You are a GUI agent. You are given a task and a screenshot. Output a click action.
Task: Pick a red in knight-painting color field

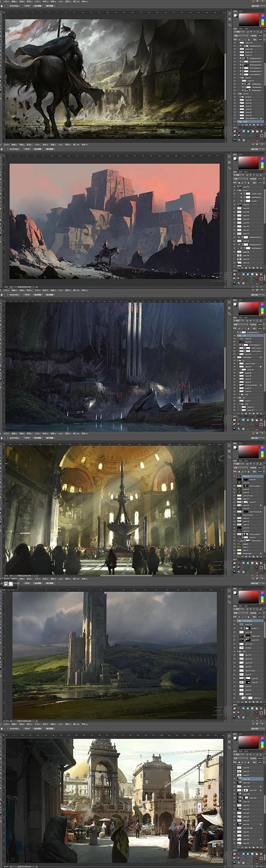(249, 20)
